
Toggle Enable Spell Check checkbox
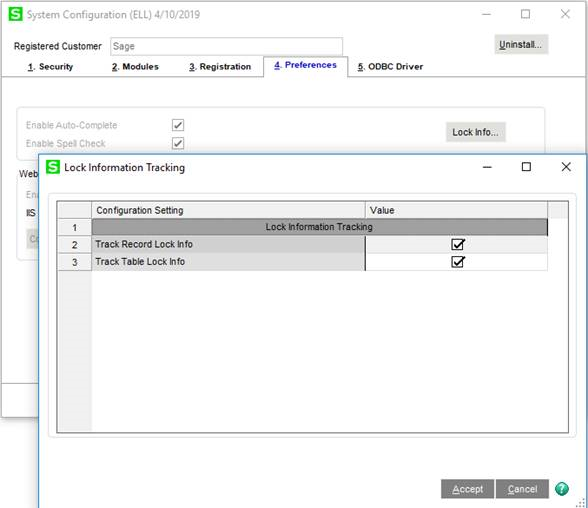coord(178,143)
